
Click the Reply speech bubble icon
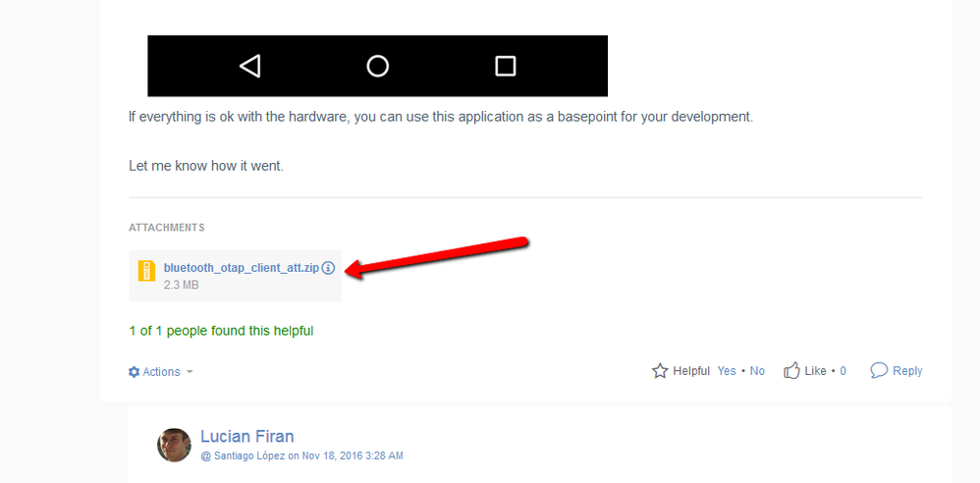point(879,370)
